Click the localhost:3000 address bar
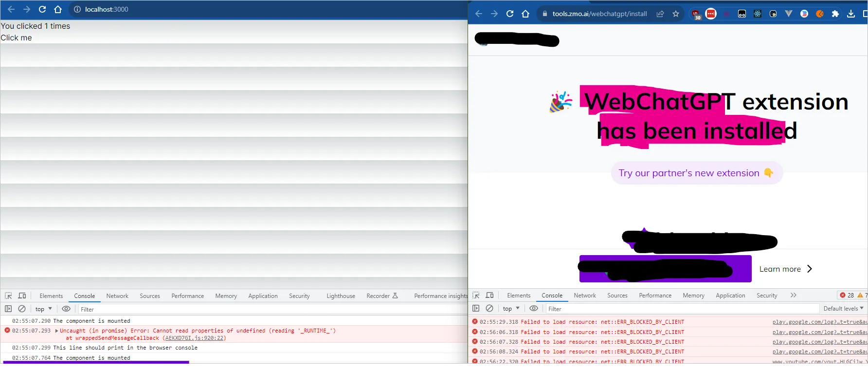 [x=268, y=9]
